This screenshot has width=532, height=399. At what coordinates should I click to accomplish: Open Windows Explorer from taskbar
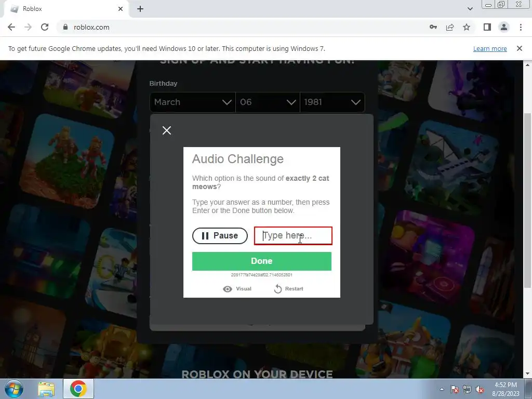click(46, 389)
